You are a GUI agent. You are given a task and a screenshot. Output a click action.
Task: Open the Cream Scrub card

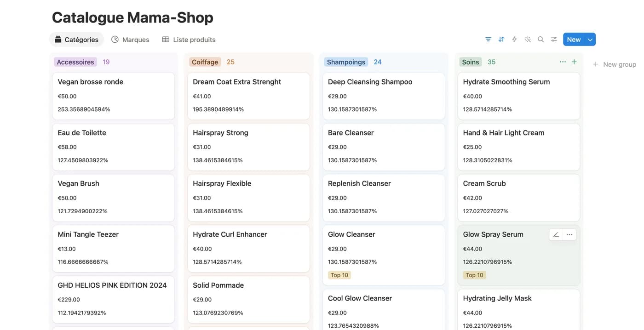519,198
